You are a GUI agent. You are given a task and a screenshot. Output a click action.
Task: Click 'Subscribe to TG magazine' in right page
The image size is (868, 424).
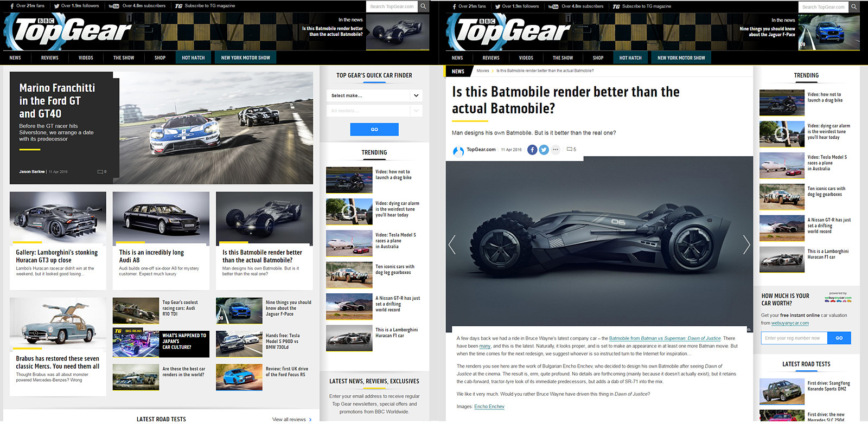pyautogui.click(x=642, y=6)
